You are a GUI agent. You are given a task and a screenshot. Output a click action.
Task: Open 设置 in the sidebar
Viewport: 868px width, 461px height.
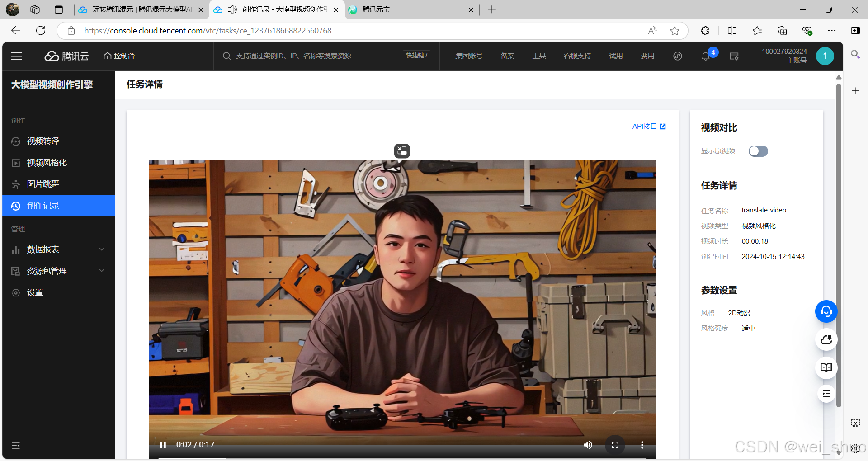point(35,292)
